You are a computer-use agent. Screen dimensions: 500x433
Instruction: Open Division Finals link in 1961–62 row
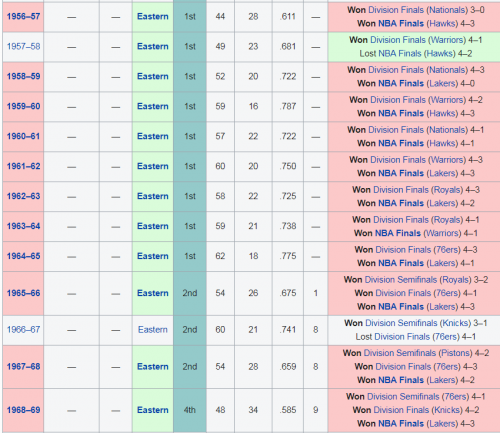pos(398,160)
